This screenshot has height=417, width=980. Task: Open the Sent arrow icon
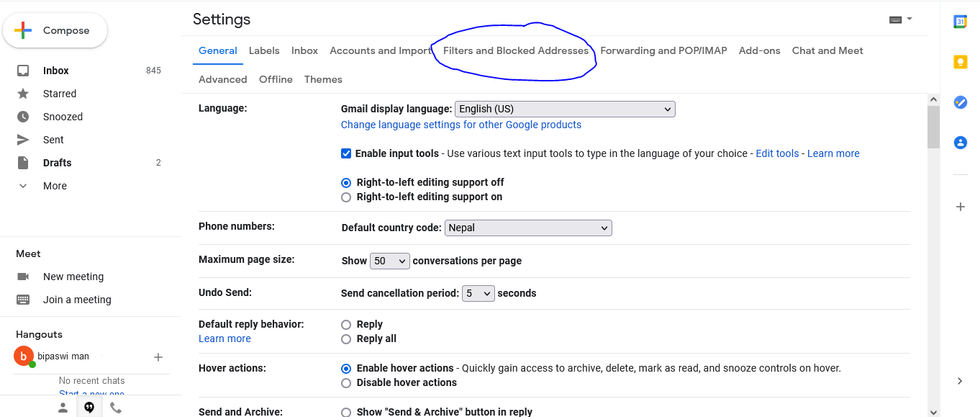(x=23, y=140)
